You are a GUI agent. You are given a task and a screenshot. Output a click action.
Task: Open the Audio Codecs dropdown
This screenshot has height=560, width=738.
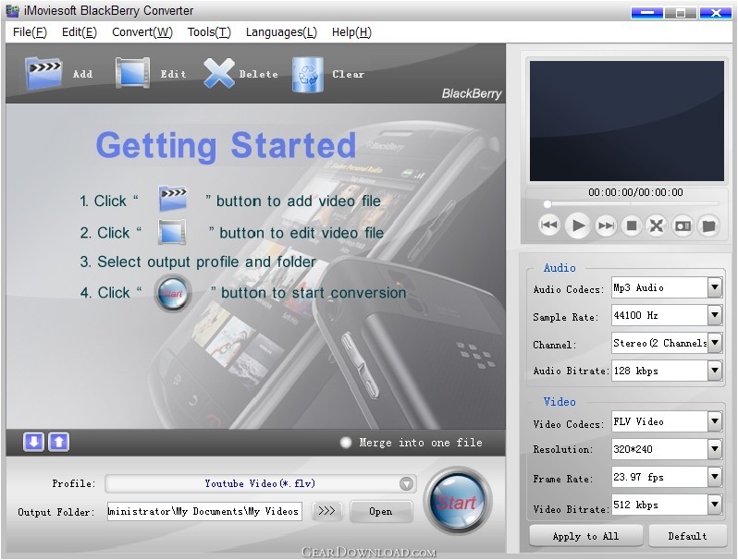(715, 287)
